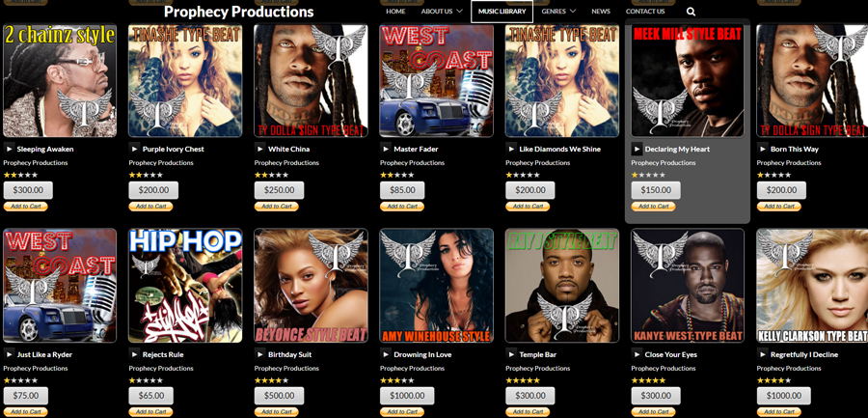Click the $500.00 price button
The height and width of the screenshot is (418, 868).
point(279,396)
